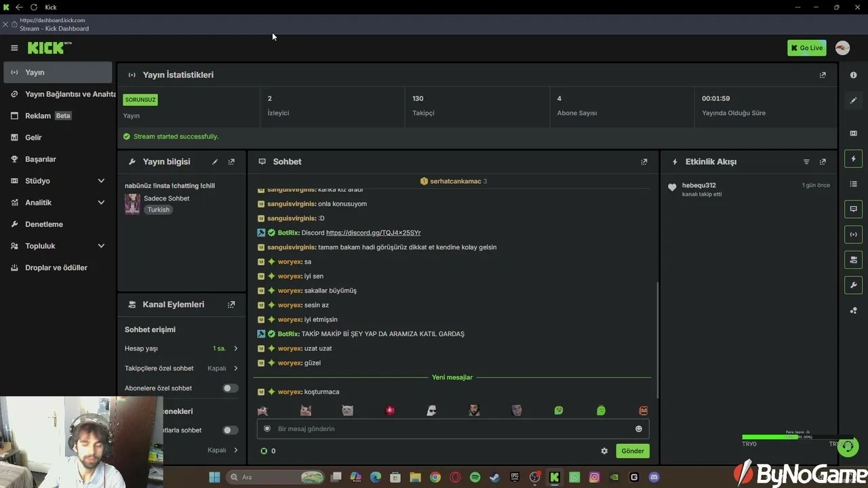This screenshot has height=488, width=868.
Task: Open Droplar ve ödüller page
Action: click(58, 268)
